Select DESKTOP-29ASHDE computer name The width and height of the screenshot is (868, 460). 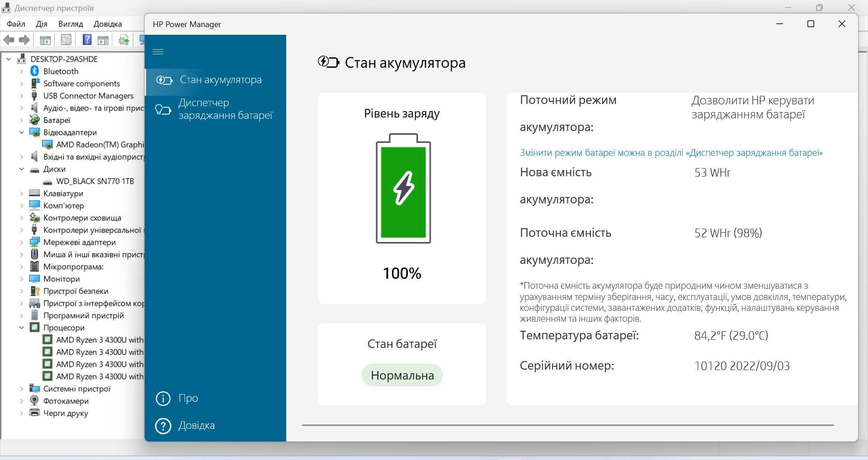click(x=64, y=59)
